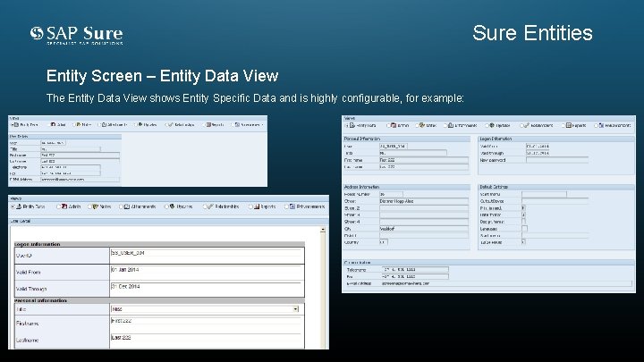Click Relationships icon in top-left User Details panel
This screenshot has height=362, width=644.
(171, 124)
